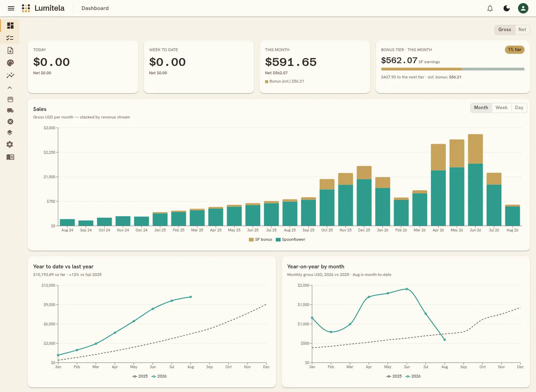Collapse the sidebar group chevron
Viewport: 536px width, 392px height.
10,88
